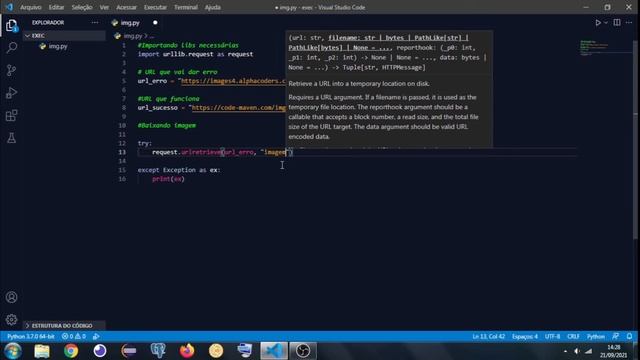Open the Acessar menu

point(127,7)
